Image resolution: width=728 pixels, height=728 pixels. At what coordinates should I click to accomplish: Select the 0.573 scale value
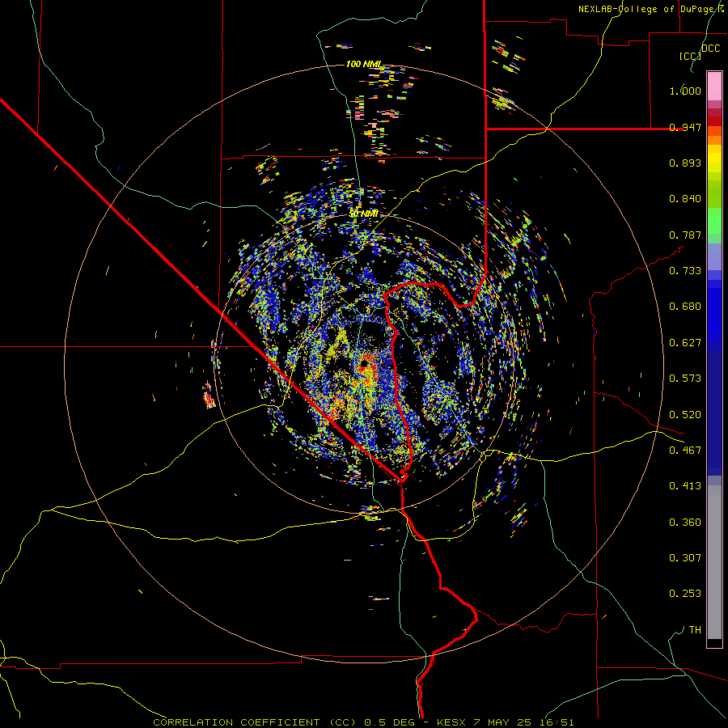pos(685,379)
